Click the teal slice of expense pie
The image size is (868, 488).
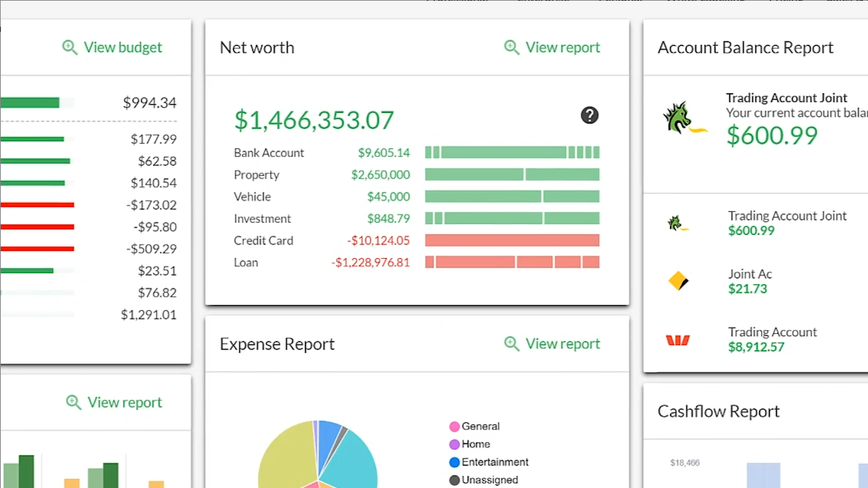click(x=351, y=459)
